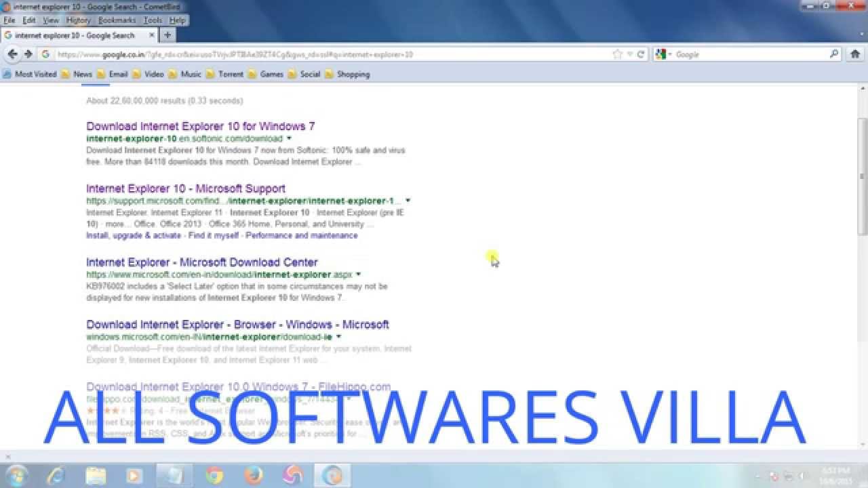Open a new tab with plus button
Viewport: 868px width, 488px height.
[x=167, y=35]
